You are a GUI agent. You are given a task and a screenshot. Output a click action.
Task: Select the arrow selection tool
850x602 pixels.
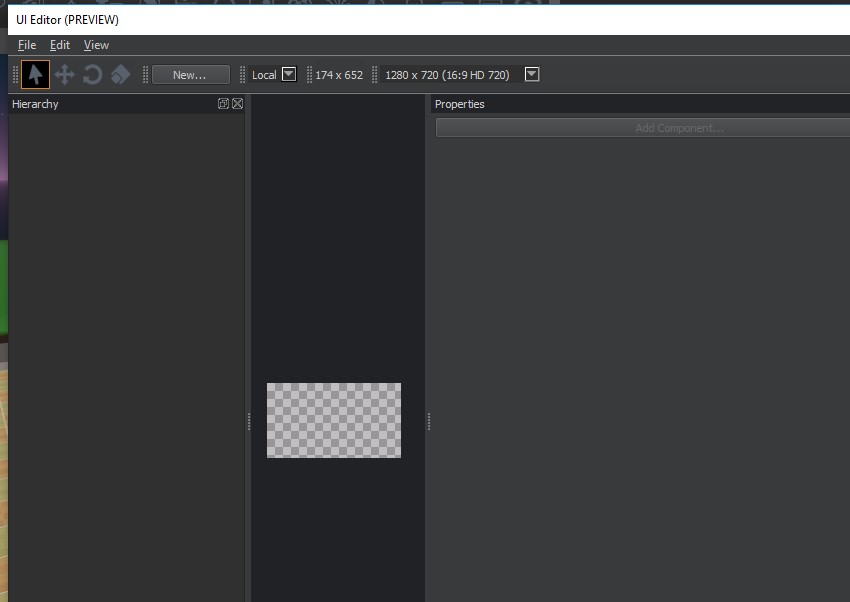[34, 74]
